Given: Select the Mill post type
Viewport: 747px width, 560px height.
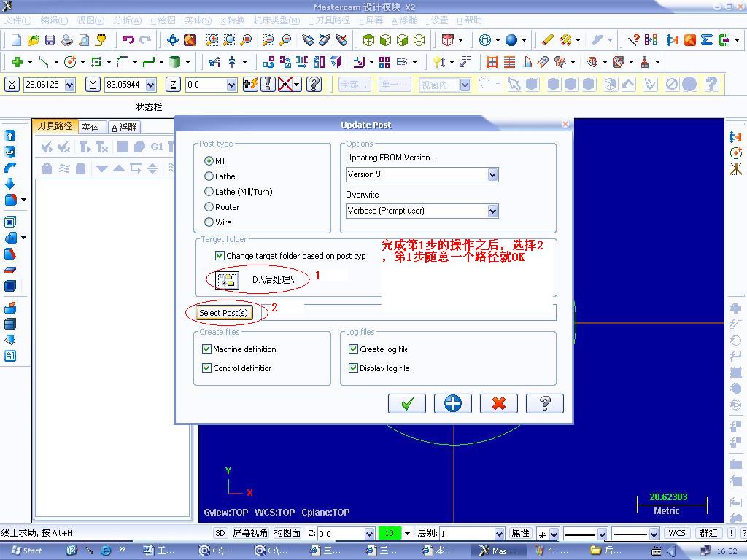Looking at the screenshot, I should click(x=209, y=161).
